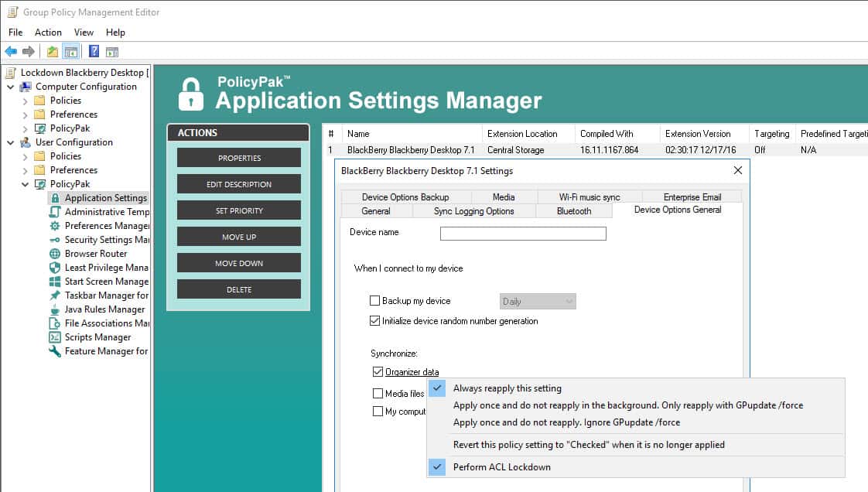Switch to the Media tab
Image resolution: width=868 pixels, height=492 pixels.
504,197
